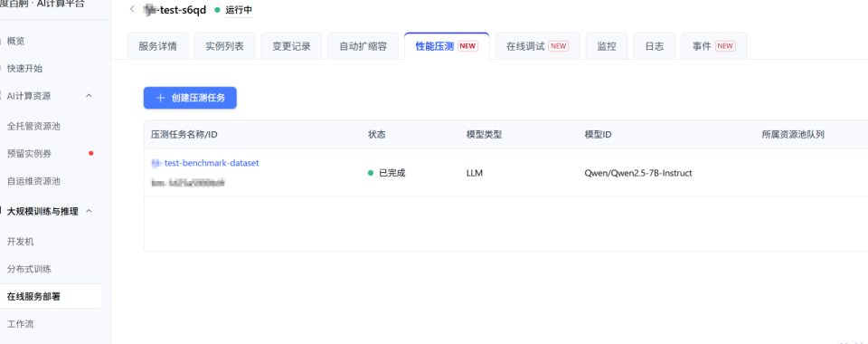Open 预留实例券 in the sidebar
Viewport: 868px width, 344px height.
click(x=29, y=153)
